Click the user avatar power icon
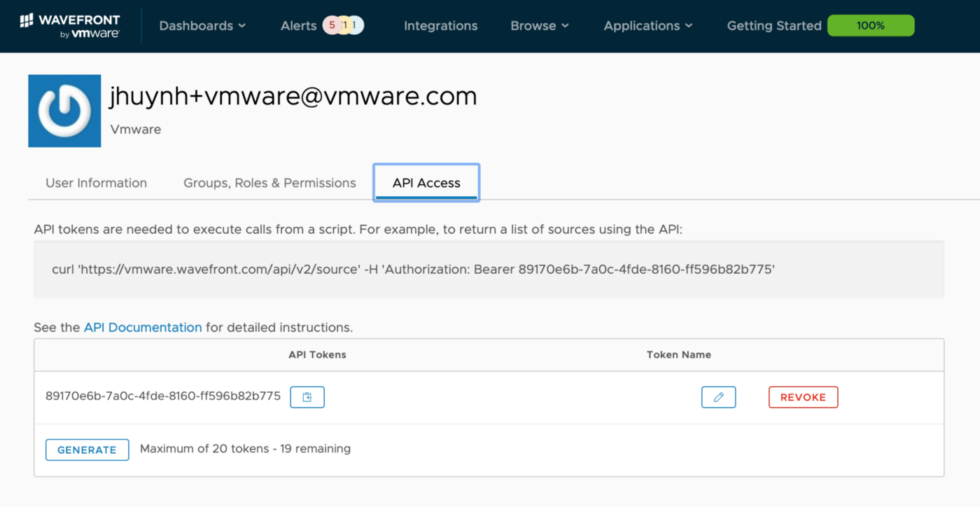This screenshot has height=507, width=980. tap(64, 111)
